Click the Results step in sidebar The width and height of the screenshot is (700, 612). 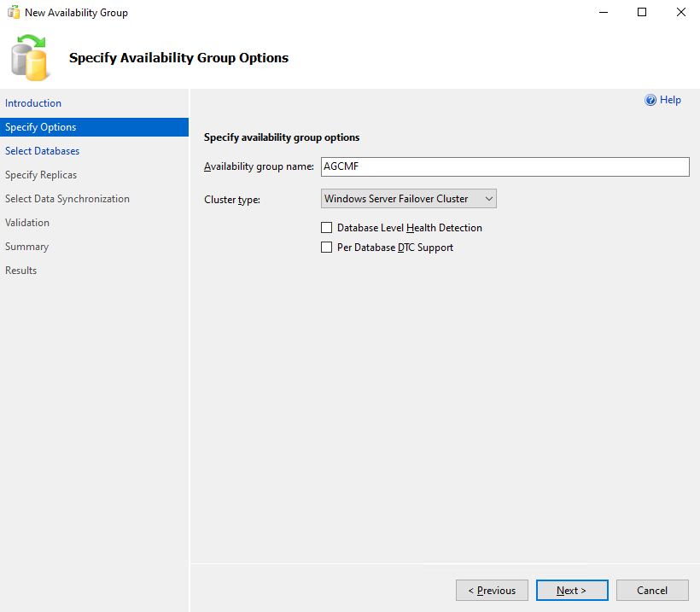[21, 271]
